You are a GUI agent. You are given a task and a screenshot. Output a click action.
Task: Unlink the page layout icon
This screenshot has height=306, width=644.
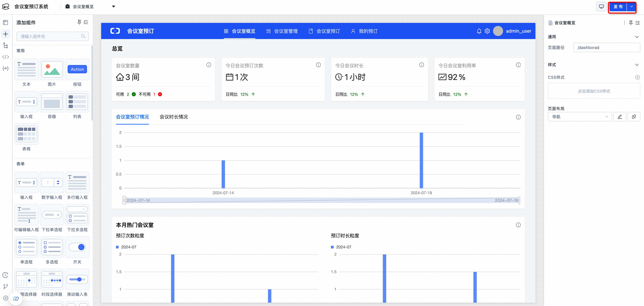pyautogui.click(x=634, y=117)
